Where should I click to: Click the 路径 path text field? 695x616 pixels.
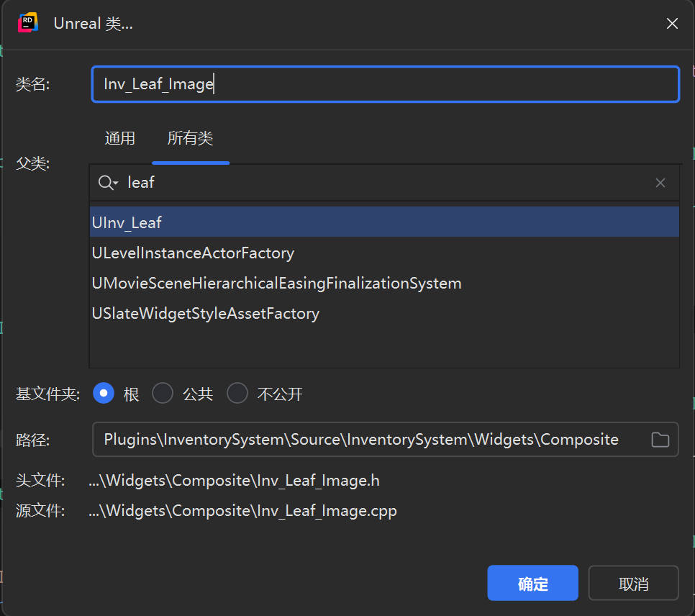361,440
